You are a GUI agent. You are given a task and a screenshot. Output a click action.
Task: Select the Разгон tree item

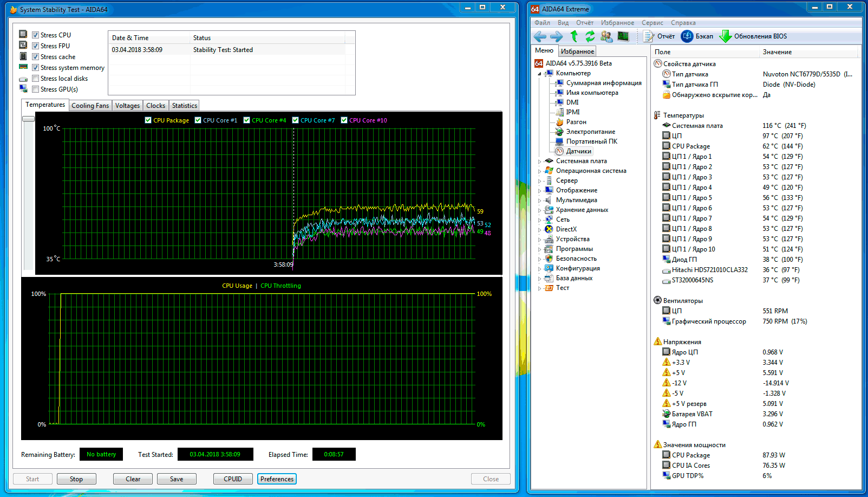click(576, 122)
